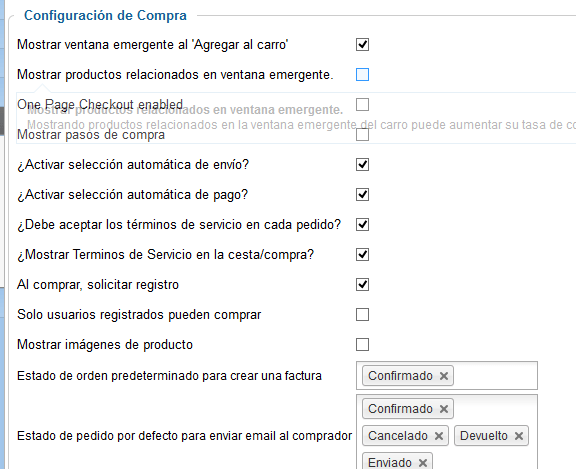The height and width of the screenshot is (469, 576).
Task: Select the Cancelado status tag
Action: 398,436
